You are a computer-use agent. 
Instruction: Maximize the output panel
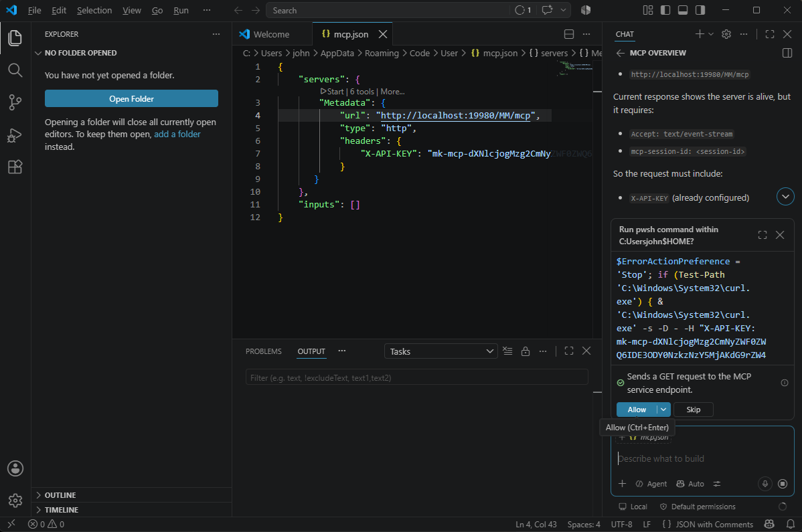569,351
